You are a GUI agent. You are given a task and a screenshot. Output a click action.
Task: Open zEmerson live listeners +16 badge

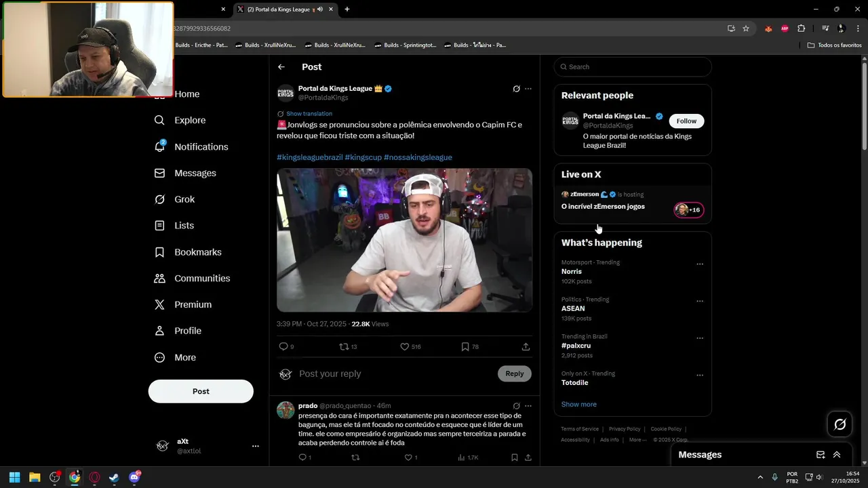689,209
